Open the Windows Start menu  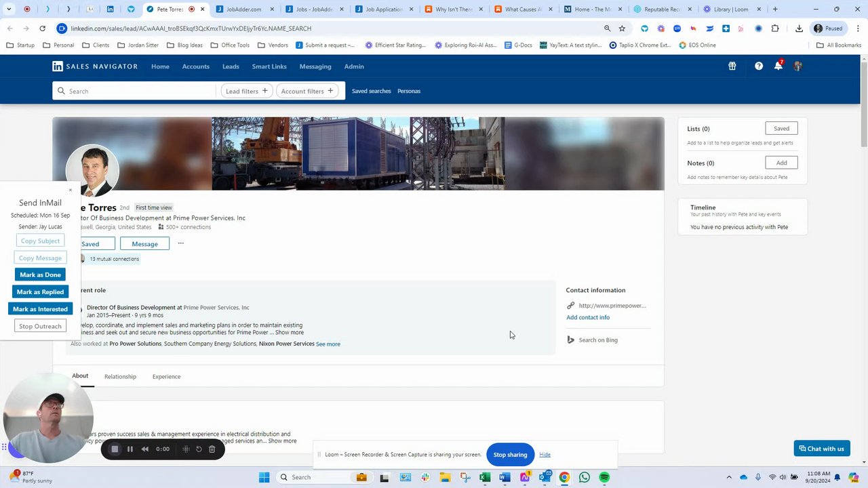(264, 477)
